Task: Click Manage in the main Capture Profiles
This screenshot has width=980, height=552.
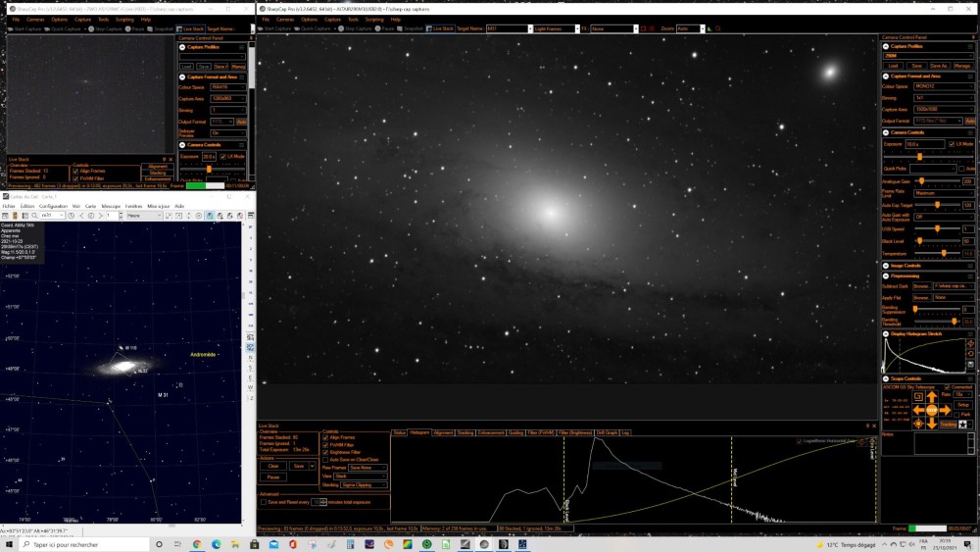Action: pyautogui.click(x=962, y=66)
